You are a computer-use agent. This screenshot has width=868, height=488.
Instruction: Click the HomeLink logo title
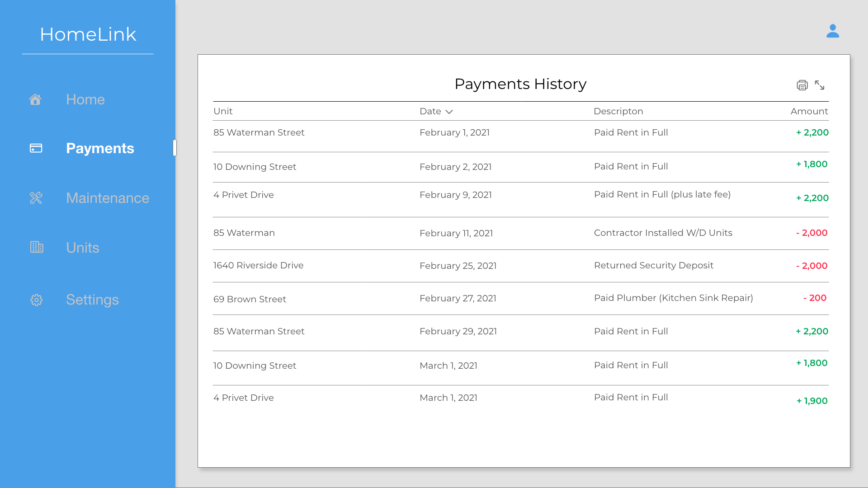[88, 34]
